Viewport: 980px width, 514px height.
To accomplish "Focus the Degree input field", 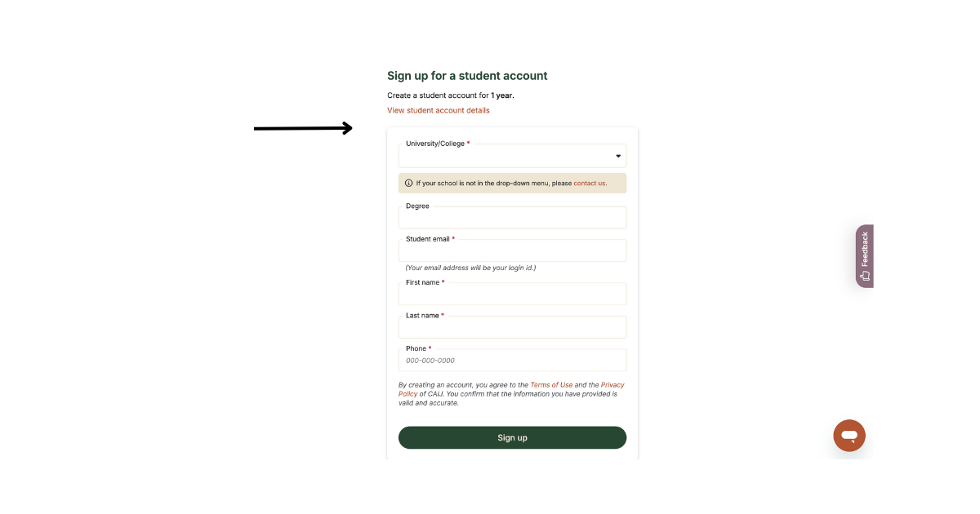I will point(512,219).
